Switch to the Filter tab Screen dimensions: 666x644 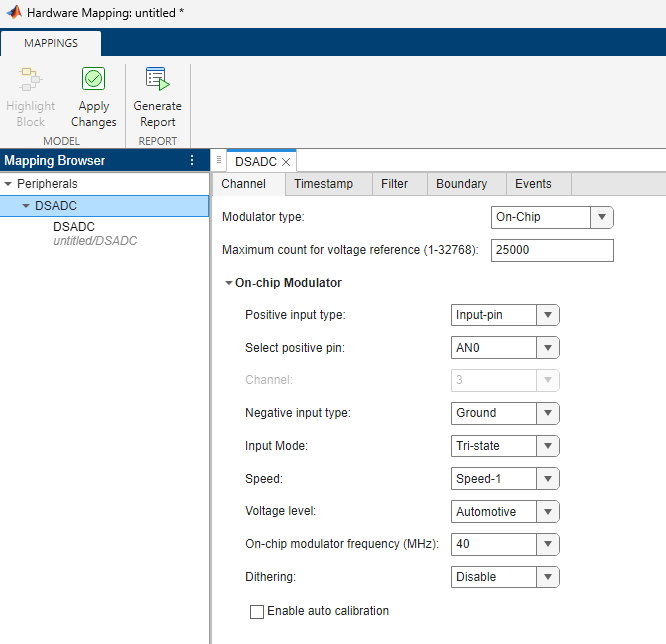coord(394,184)
